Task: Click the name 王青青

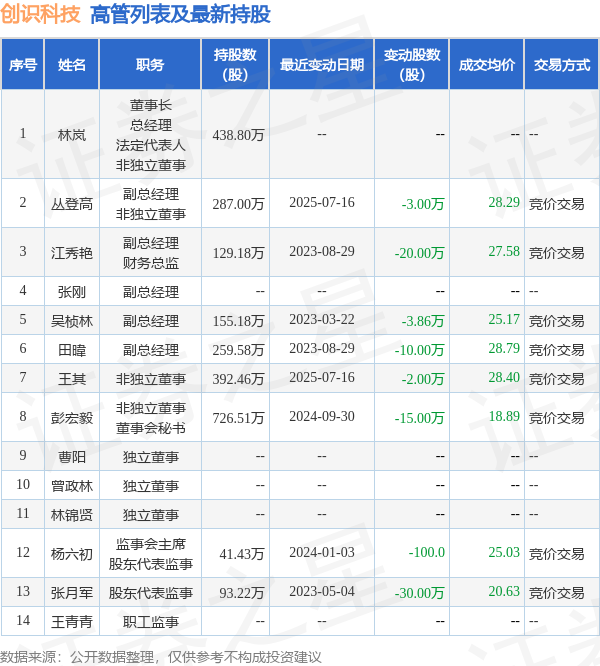Action: [72, 621]
